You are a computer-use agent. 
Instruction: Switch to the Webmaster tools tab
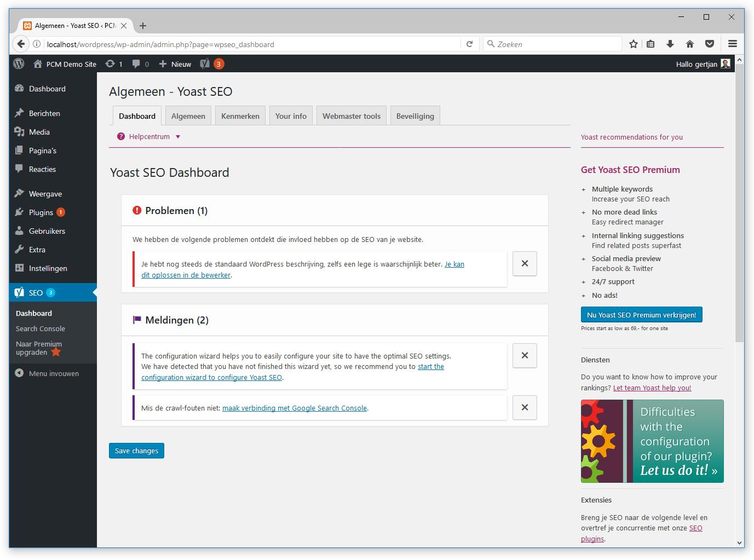point(352,116)
